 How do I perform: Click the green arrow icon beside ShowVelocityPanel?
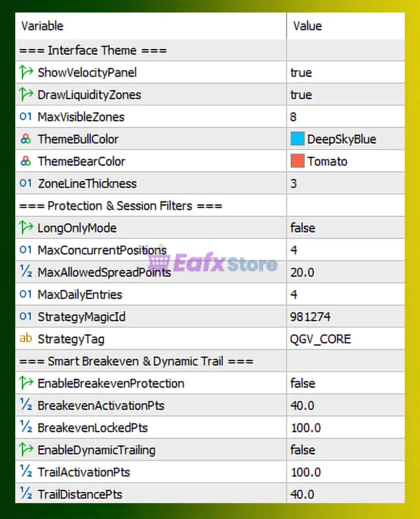point(26,72)
